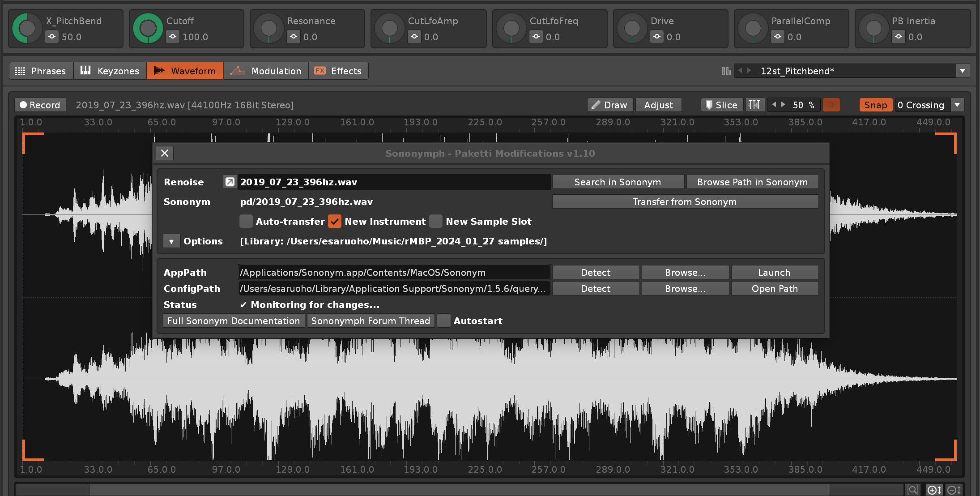
Task: Decrease slice sensitivity with left arrow
Action: pyautogui.click(x=774, y=105)
